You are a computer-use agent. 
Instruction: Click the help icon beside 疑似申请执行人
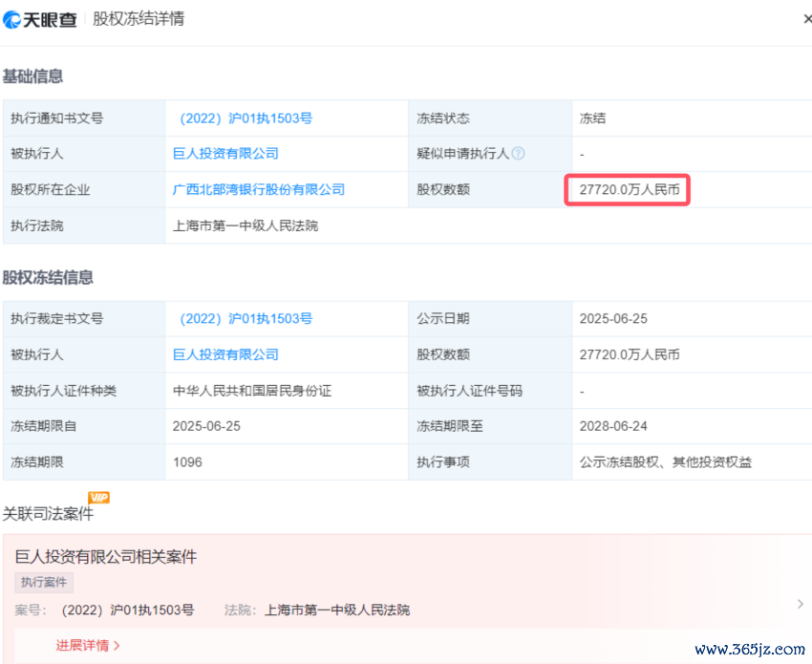pyautogui.click(x=518, y=153)
